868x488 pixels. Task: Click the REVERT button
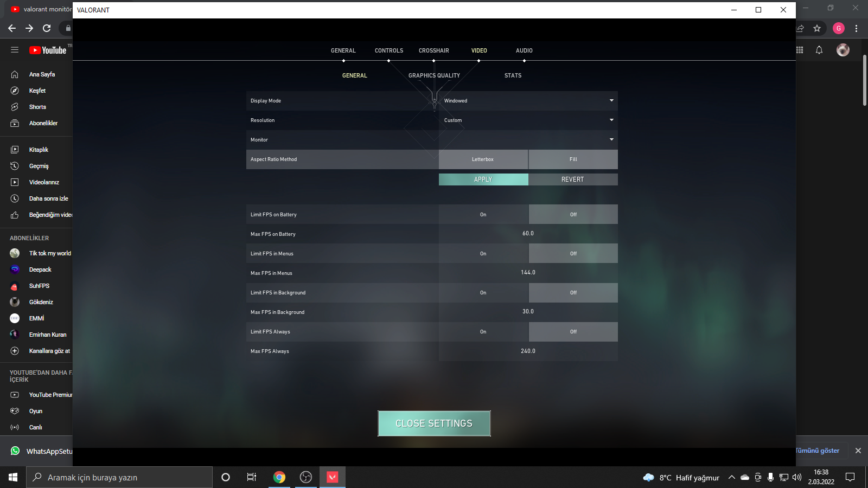[573, 179]
